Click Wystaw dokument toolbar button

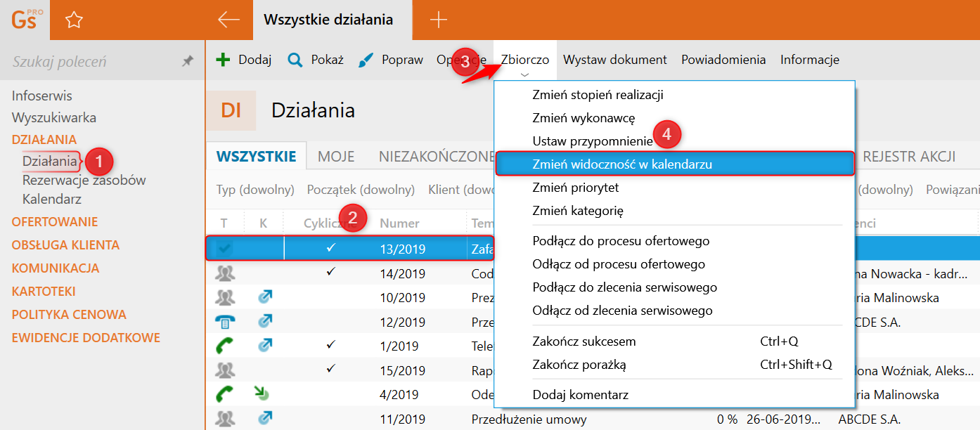point(614,60)
